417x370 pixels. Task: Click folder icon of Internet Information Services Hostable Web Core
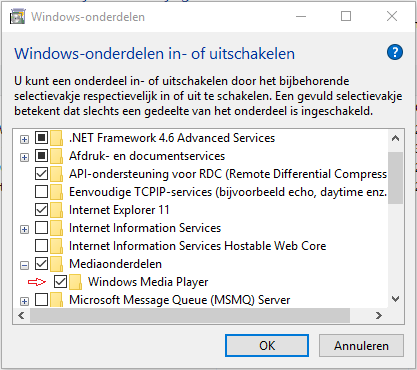pos(57,246)
